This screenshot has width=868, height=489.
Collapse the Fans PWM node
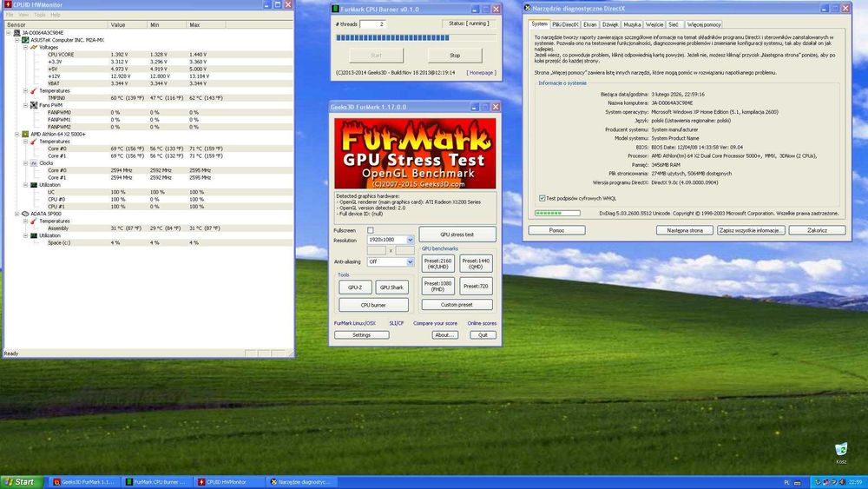(25, 105)
